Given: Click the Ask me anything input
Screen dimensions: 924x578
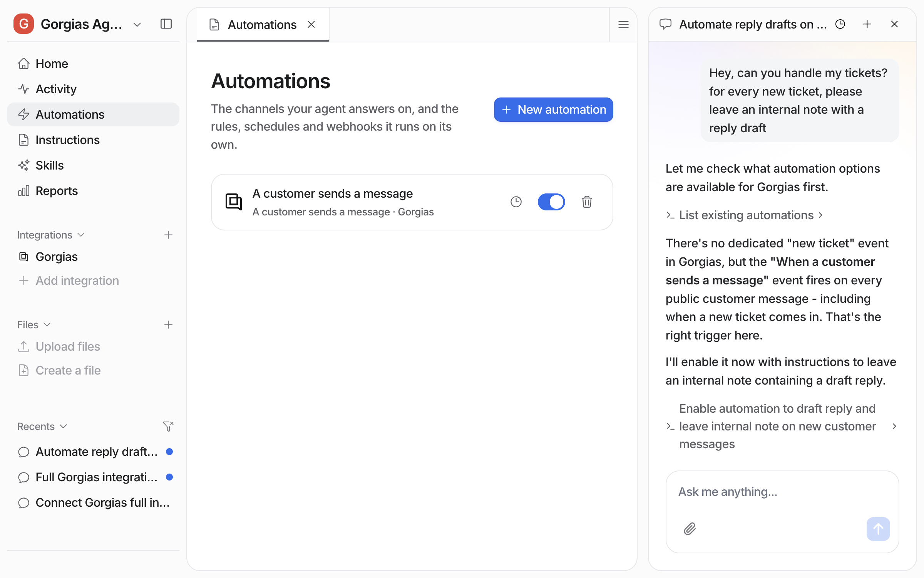Looking at the screenshot, I should coord(782,492).
